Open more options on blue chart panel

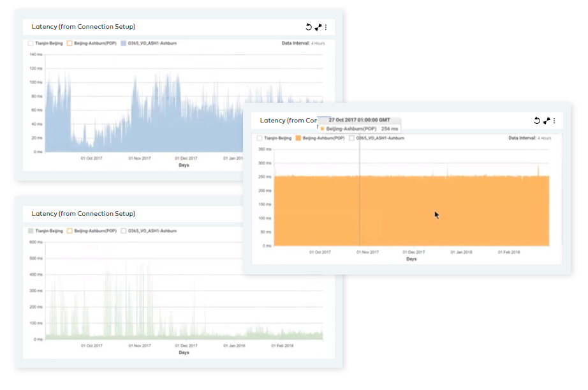point(326,27)
